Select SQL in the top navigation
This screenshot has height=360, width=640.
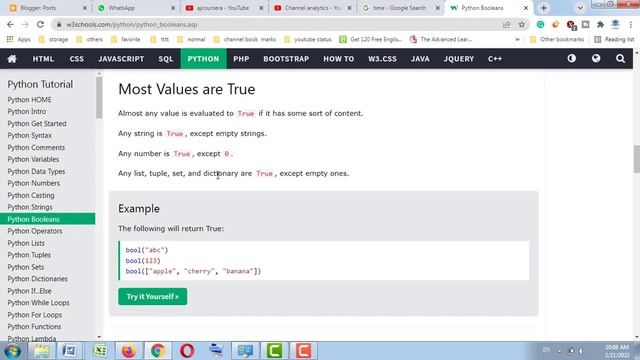coord(166,59)
